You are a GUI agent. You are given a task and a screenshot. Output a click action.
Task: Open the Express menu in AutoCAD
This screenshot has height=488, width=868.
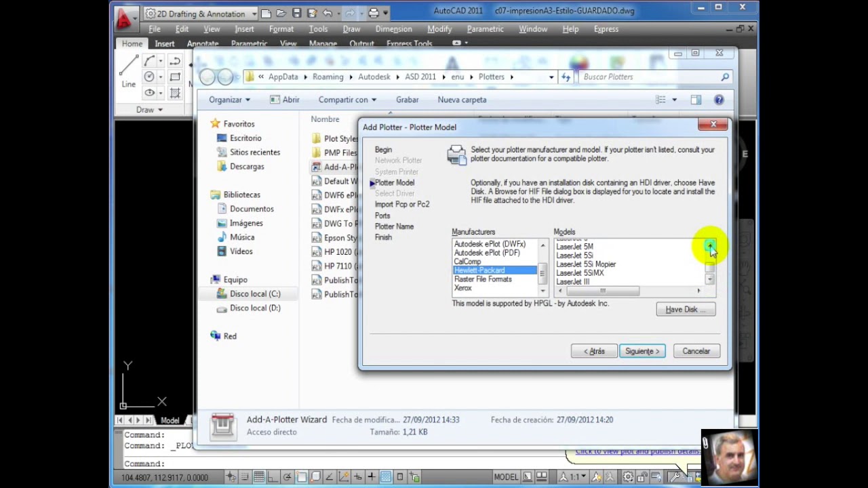point(606,29)
